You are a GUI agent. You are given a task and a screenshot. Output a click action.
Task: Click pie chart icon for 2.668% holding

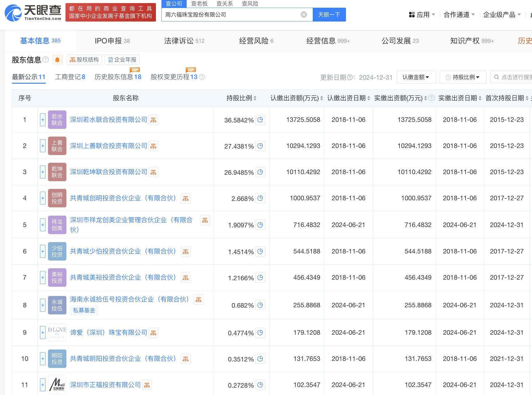[x=260, y=198]
